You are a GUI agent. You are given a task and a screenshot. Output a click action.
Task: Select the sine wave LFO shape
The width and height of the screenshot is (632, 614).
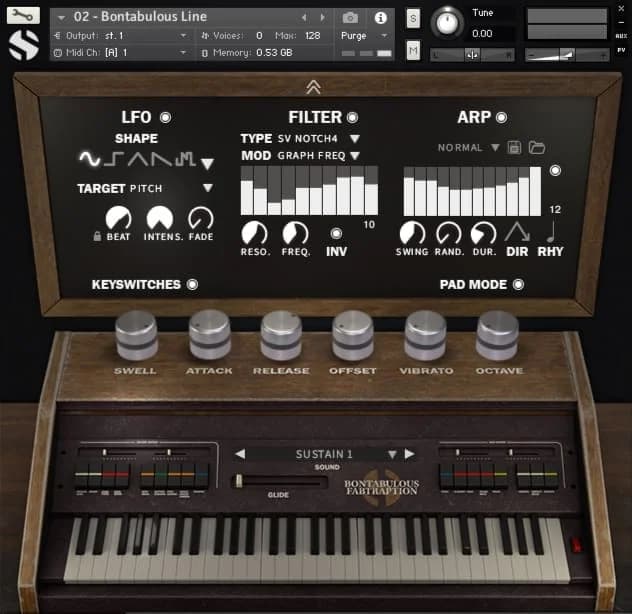coord(91,159)
